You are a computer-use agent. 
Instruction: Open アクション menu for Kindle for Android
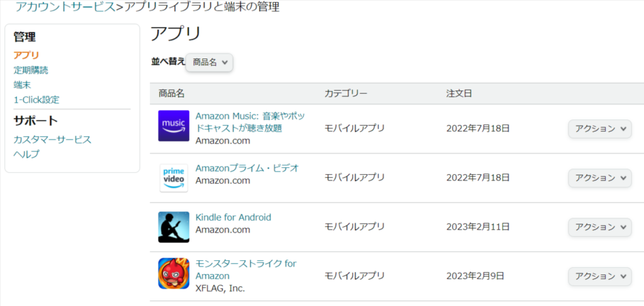pyautogui.click(x=599, y=227)
